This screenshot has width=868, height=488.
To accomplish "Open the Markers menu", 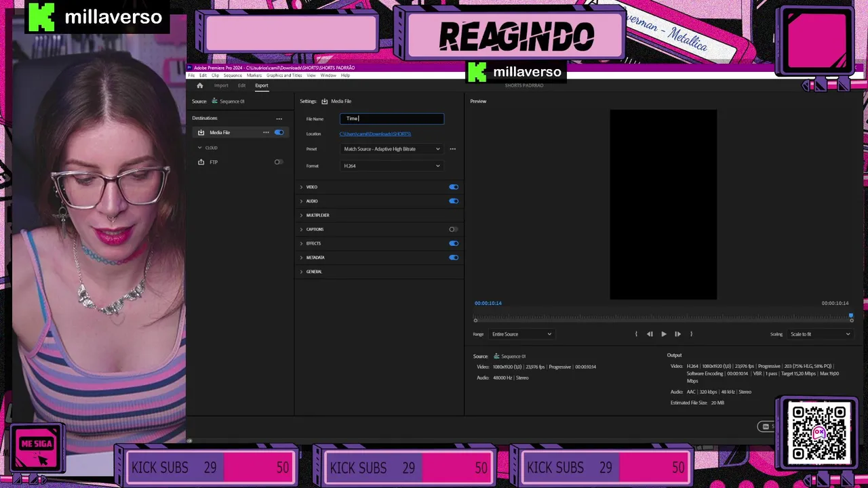I will [x=254, y=75].
